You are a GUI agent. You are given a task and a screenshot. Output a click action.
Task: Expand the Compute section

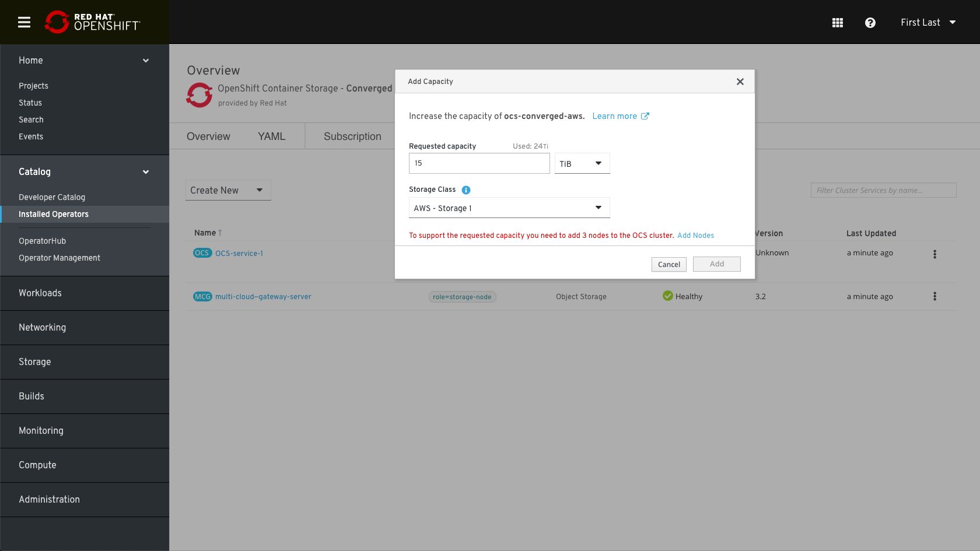click(85, 465)
